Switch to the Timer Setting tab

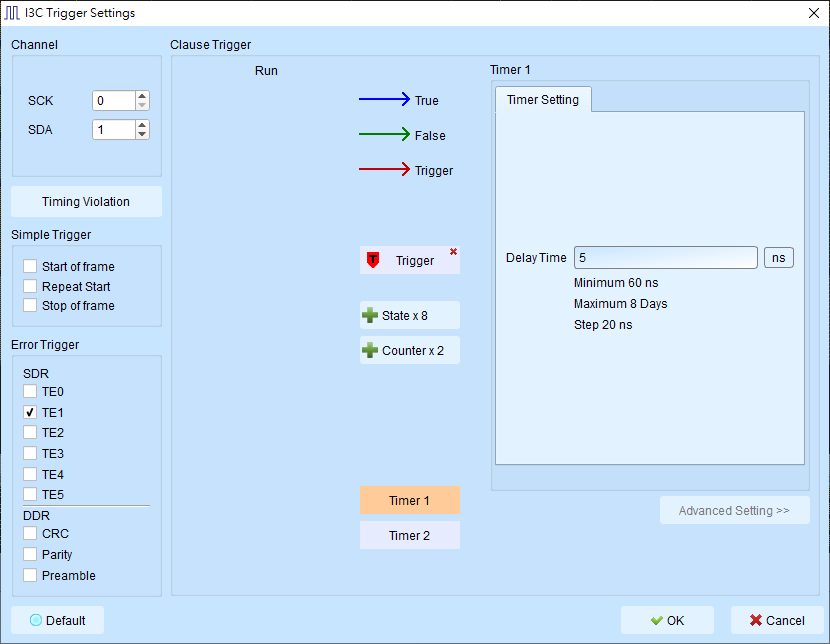[x=543, y=99]
